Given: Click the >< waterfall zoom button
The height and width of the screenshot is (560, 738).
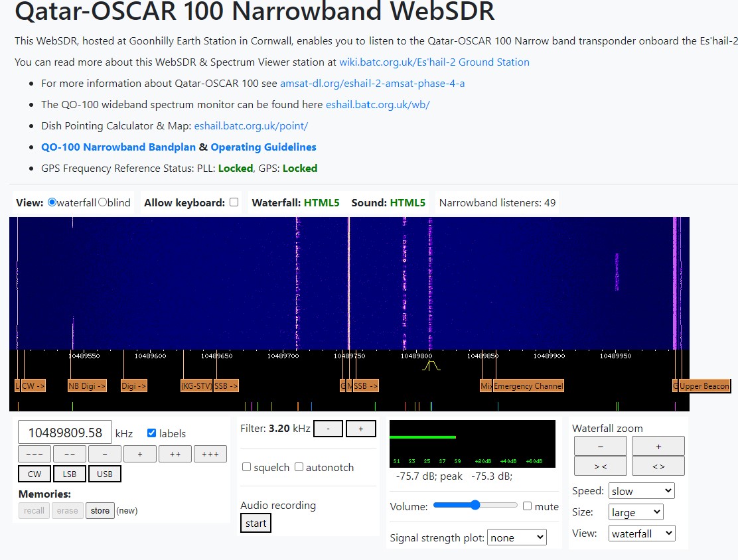Looking at the screenshot, I should (x=601, y=466).
